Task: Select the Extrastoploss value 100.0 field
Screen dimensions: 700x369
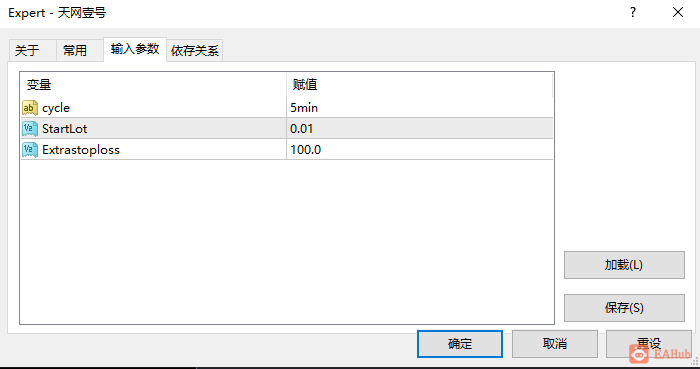Action: tap(420, 149)
